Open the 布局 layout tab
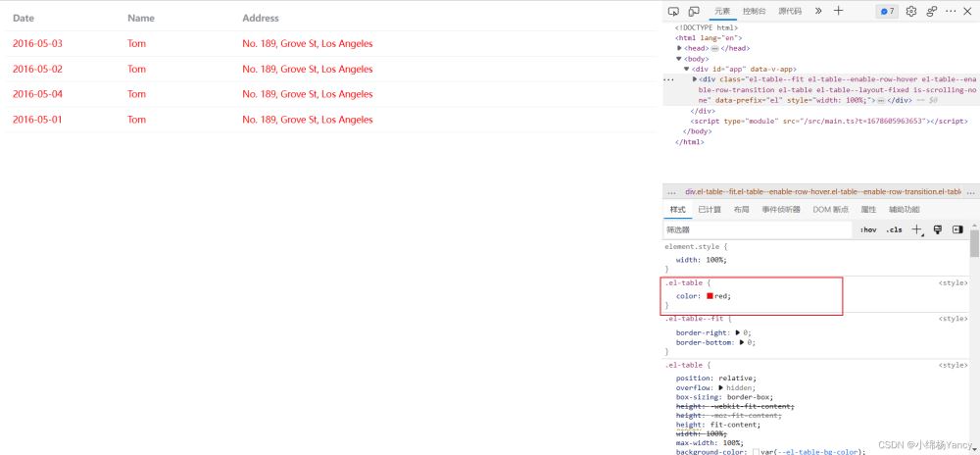The width and height of the screenshot is (980, 455). pos(741,210)
